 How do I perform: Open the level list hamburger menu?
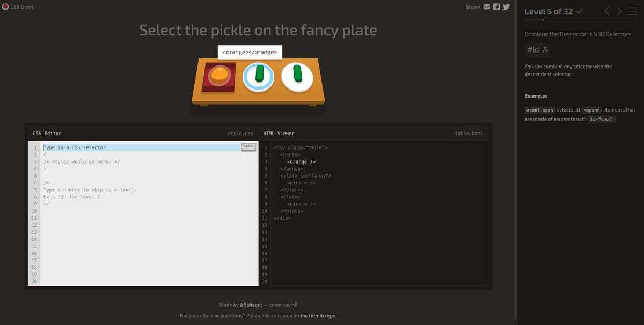coord(632,11)
